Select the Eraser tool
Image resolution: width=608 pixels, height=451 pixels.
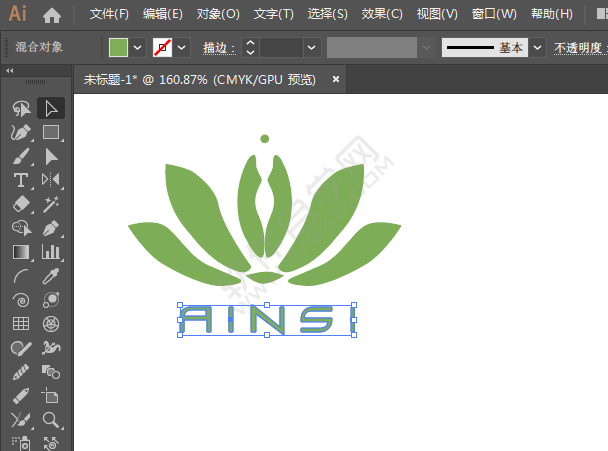[21, 204]
